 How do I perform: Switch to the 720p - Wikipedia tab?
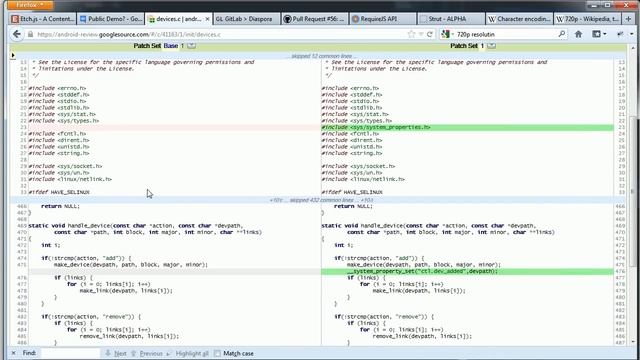[587, 19]
